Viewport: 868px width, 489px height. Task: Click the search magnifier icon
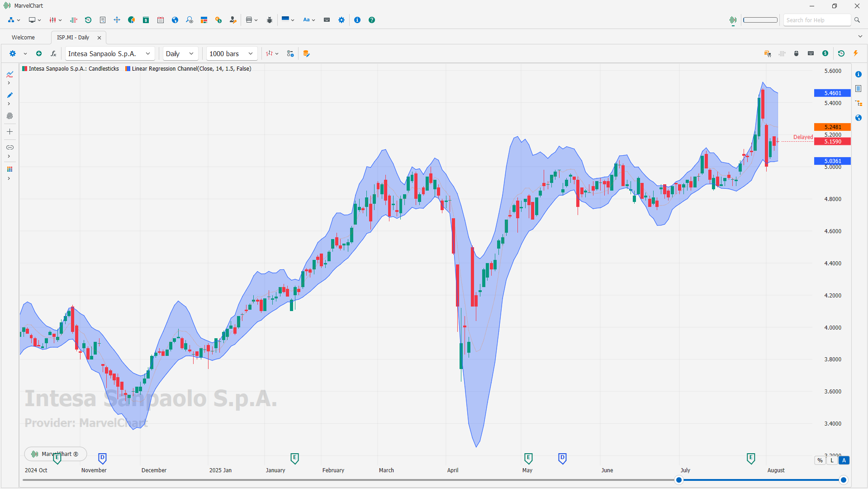(x=857, y=20)
